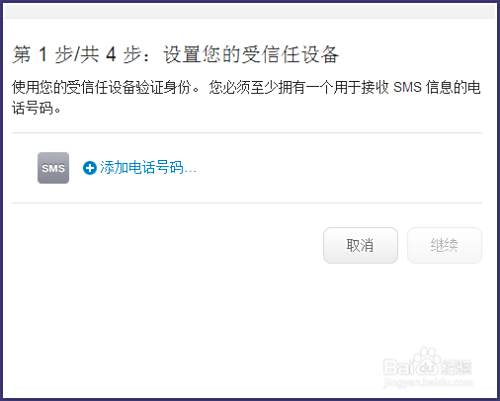Click the 使用您的受信任设备验证身份 description sentence
Image resolution: width=500 pixels, height=401 pixels.
[x=106, y=88]
